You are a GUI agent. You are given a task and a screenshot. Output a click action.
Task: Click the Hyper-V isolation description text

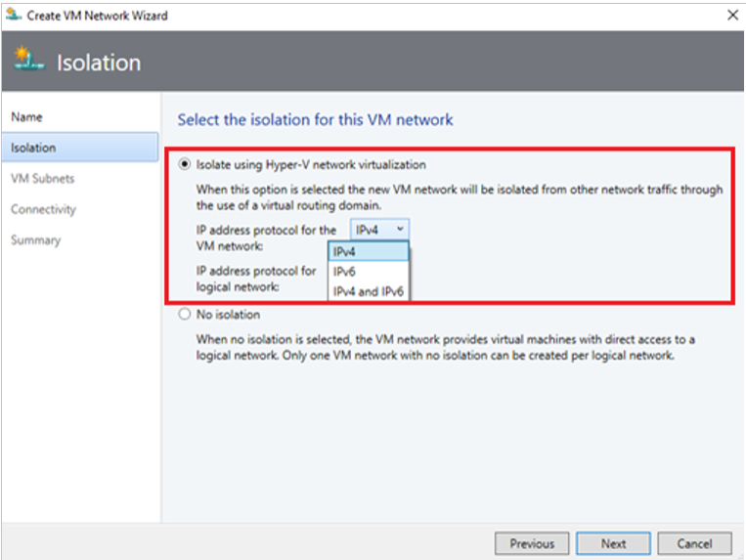click(x=460, y=197)
